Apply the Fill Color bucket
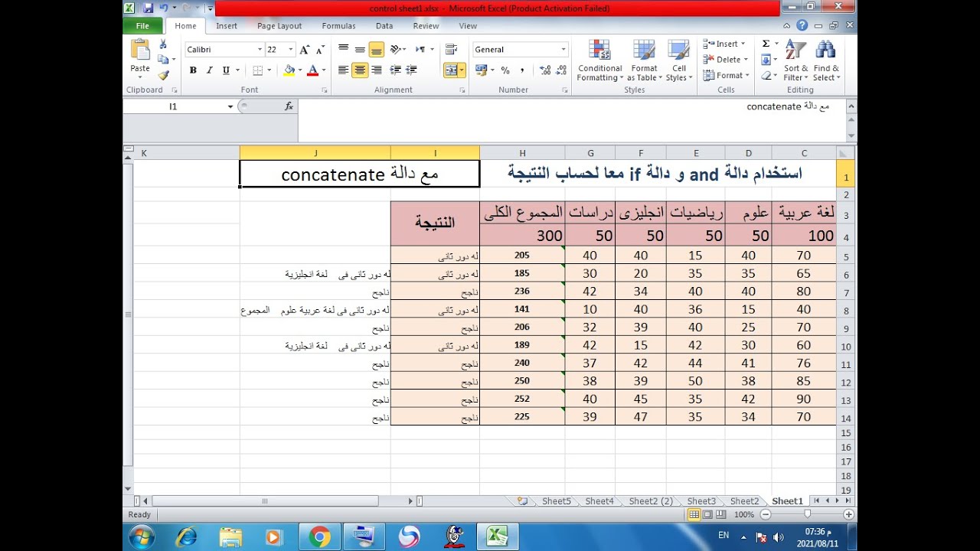The width and height of the screenshot is (980, 551). 289,70
